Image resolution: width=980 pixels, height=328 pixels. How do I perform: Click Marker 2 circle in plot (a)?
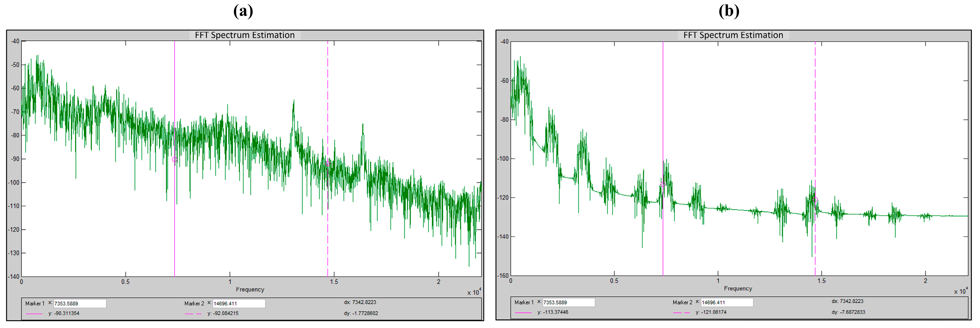tap(328, 164)
